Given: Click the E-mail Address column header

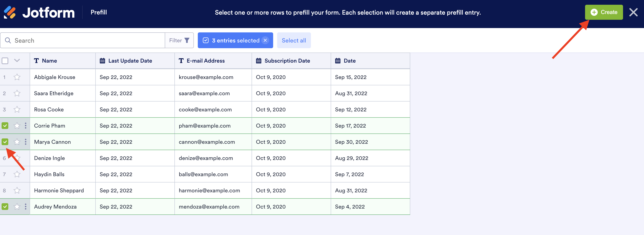Looking at the screenshot, I should coord(205,61).
